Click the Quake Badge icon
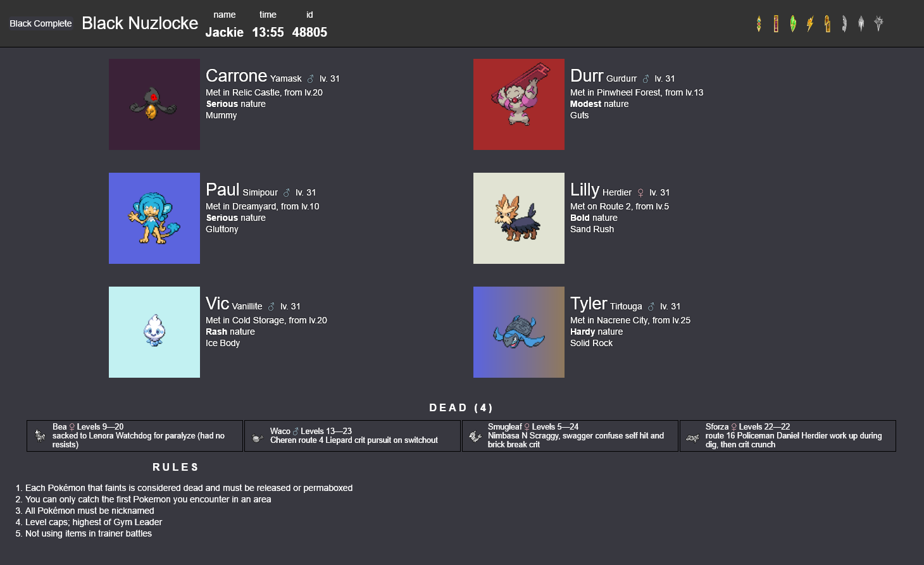Viewport: 924px width, 565px height. tap(827, 24)
